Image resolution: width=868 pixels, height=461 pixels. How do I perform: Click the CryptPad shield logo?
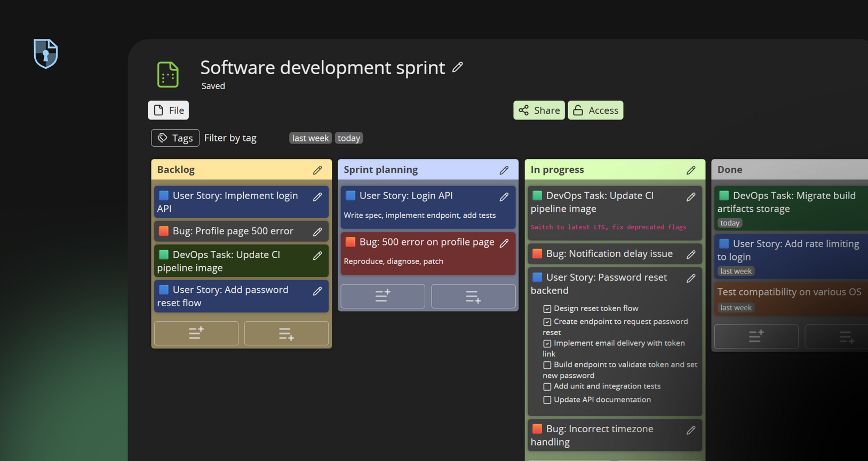coord(46,53)
